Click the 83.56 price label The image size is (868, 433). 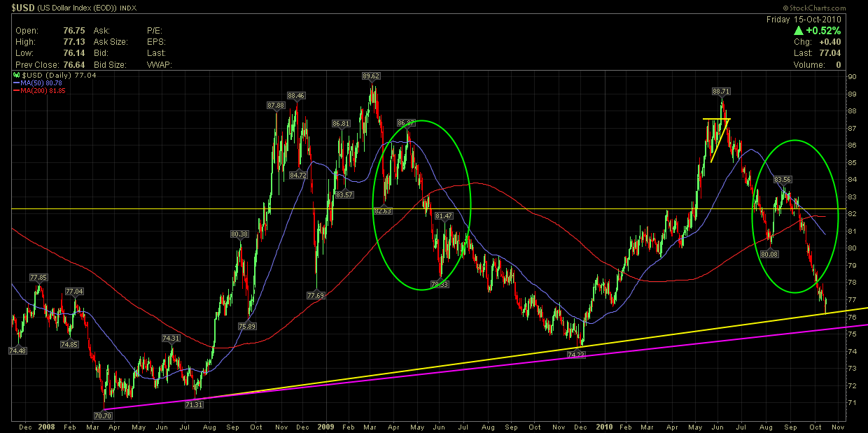pos(782,179)
